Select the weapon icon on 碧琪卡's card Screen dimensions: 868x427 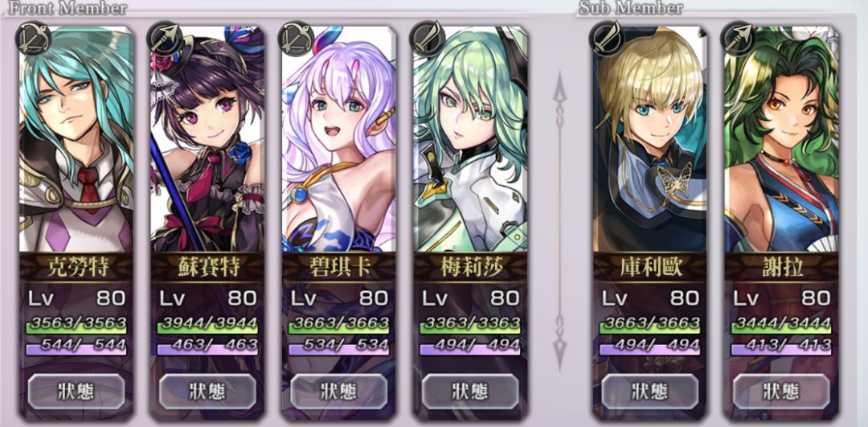click(x=296, y=38)
